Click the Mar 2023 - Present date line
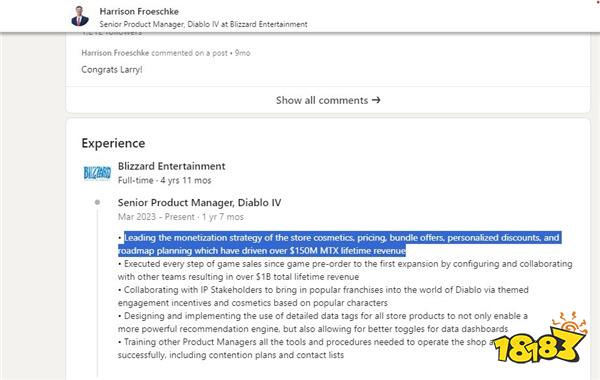This screenshot has height=380, width=600. (181, 217)
